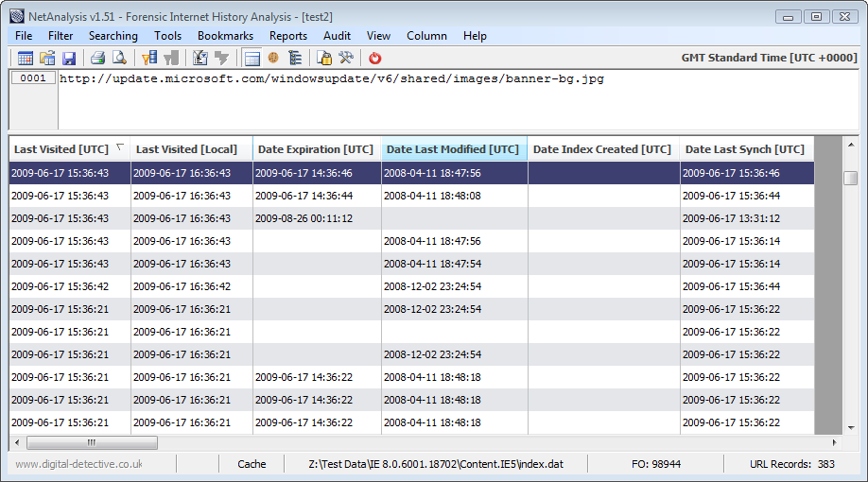Select last visited UTC cell 2009-06-17 15:36:42
Viewport: 868px width, 482px height.
point(70,286)
